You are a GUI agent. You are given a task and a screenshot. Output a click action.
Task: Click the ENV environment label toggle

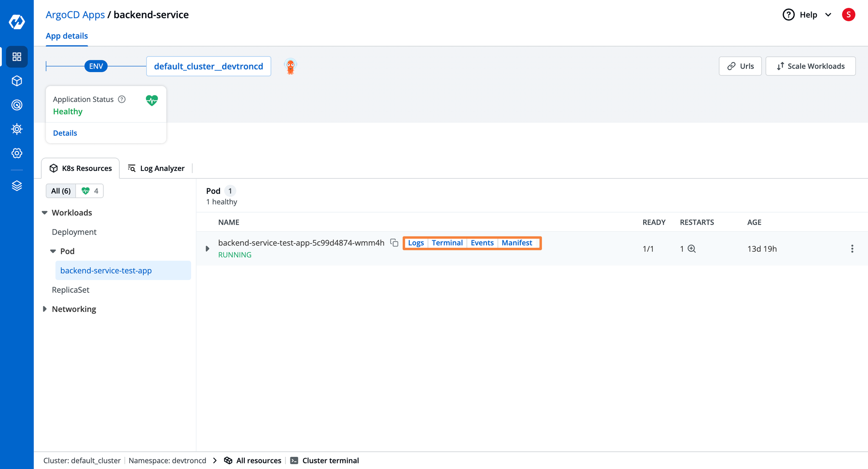point(96,66)
